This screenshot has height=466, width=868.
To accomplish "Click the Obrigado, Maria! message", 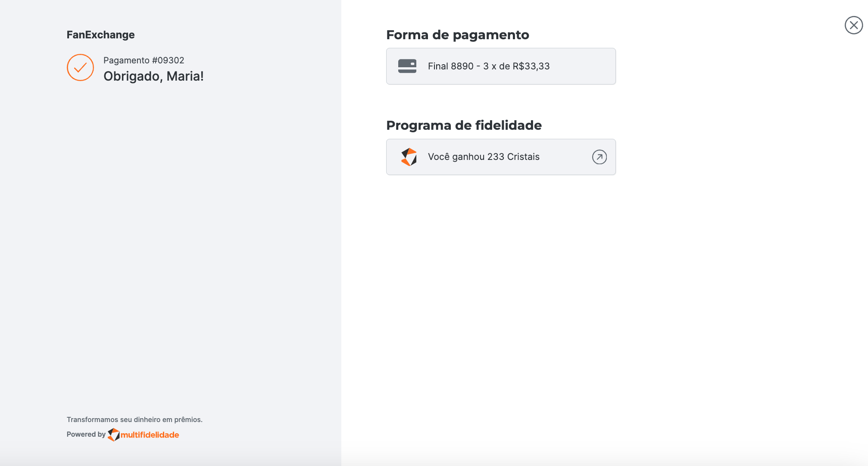I will [153, 76].
